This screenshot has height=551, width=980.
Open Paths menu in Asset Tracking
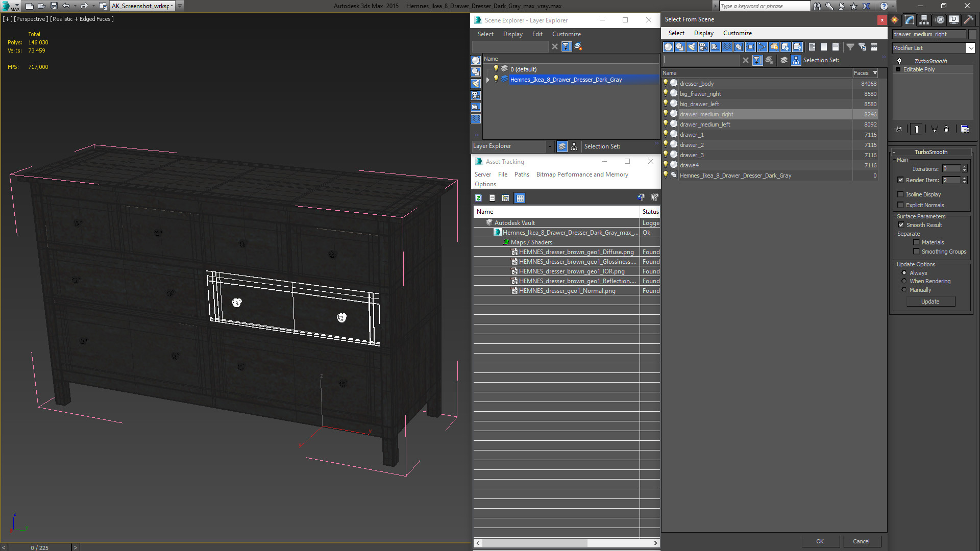[x=522, y=174]
